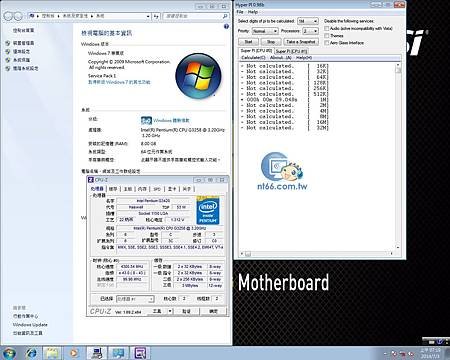The image size is (450, 360).
Task: Click Take a Snapshot button
Action: pyautogui.click(x=301, y=42)
